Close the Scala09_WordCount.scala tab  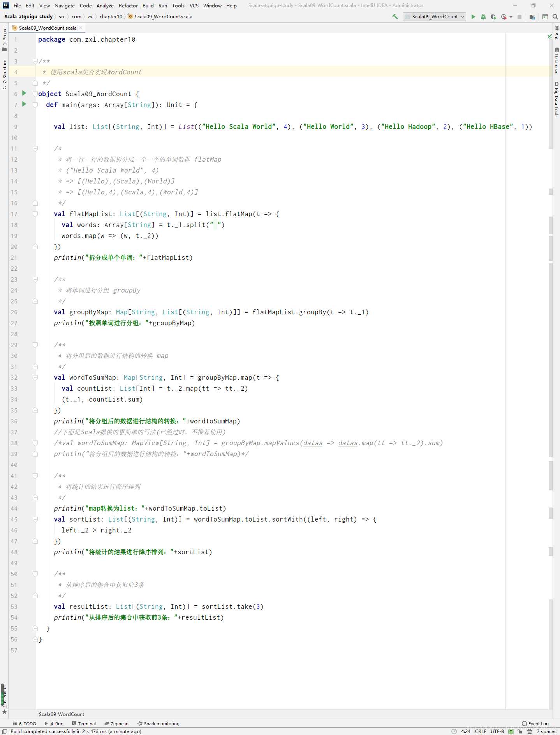[x=81, y=28]
